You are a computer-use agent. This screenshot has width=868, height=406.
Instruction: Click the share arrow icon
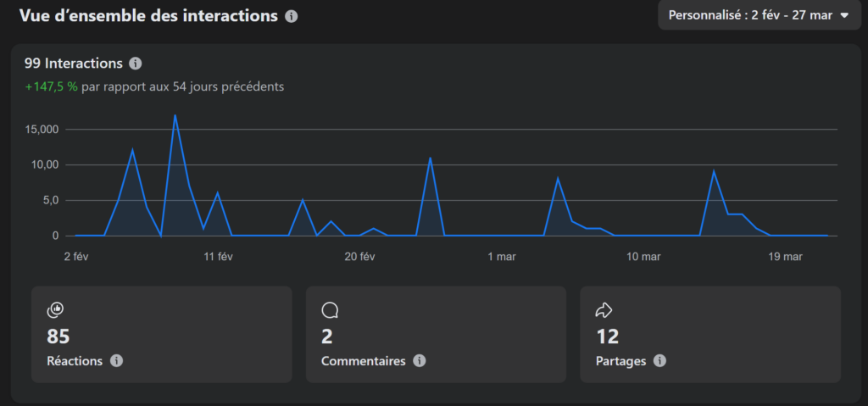point(604,311)
